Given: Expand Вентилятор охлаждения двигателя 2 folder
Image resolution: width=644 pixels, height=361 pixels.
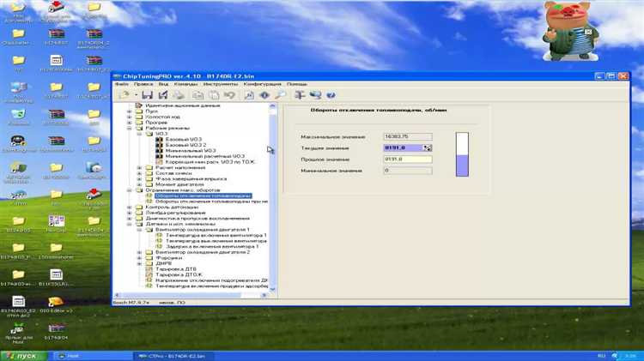Looking at the screenshot, I should coord(139,252).
